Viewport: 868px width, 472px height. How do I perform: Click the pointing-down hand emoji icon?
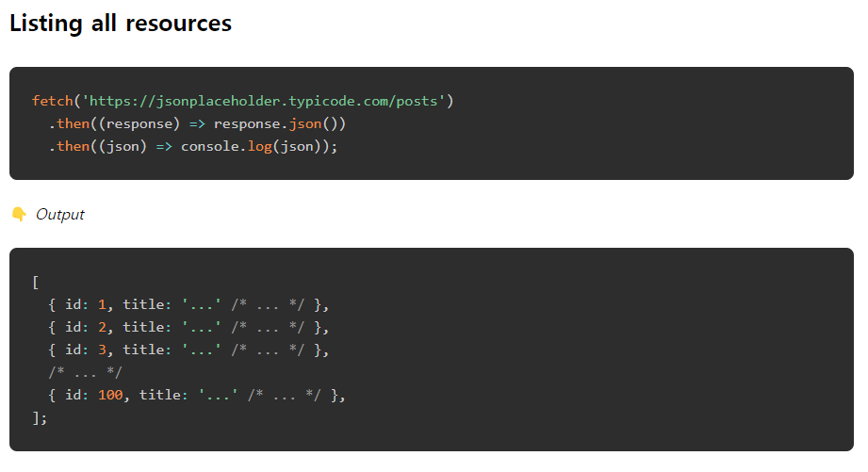[x=19, y=214]
